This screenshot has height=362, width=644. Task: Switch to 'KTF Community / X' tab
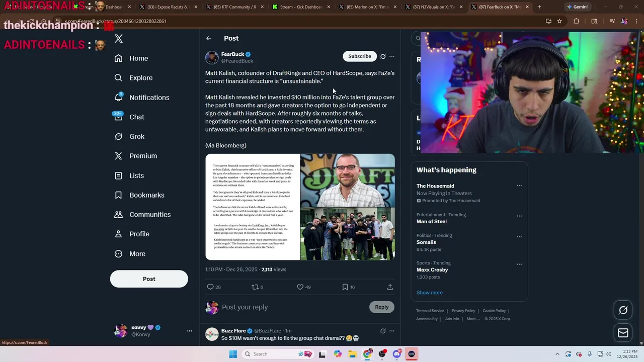[234, 7]
